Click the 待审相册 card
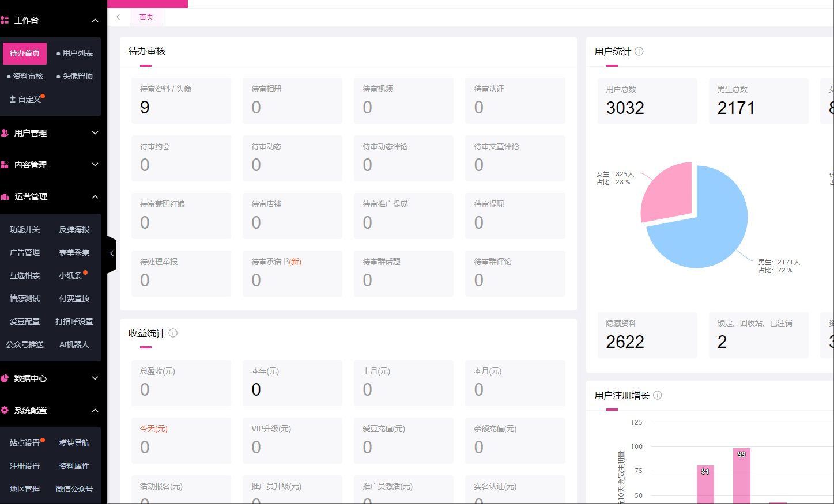The height and width of the screenshot is (504, 834). [292, 101]
